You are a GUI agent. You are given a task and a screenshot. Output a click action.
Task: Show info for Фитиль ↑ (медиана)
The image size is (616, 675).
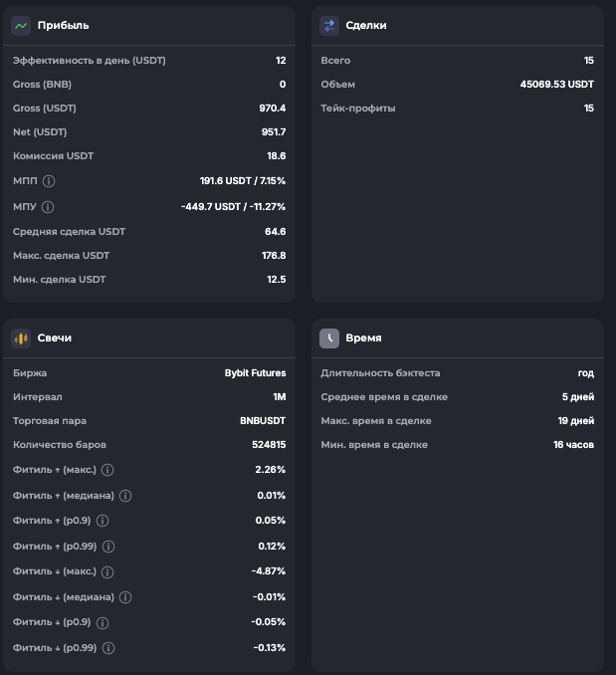point(125,496)
